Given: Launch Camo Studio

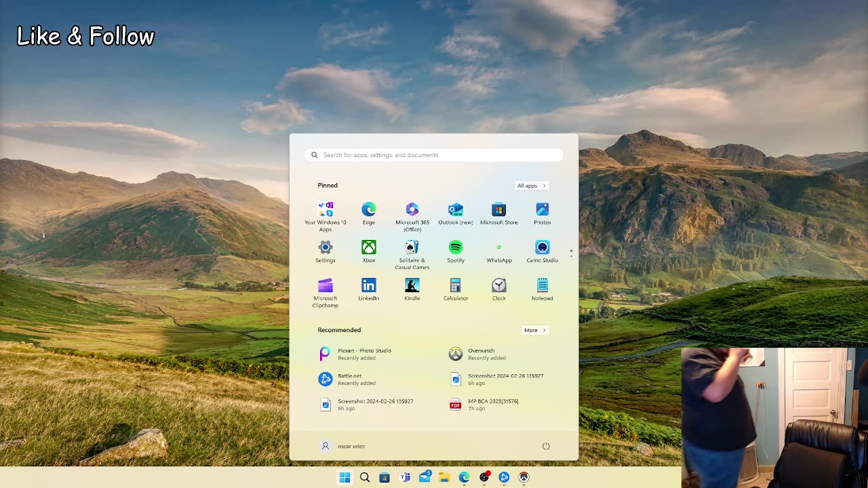Looking at the screenshot, I should pos(542,251).
